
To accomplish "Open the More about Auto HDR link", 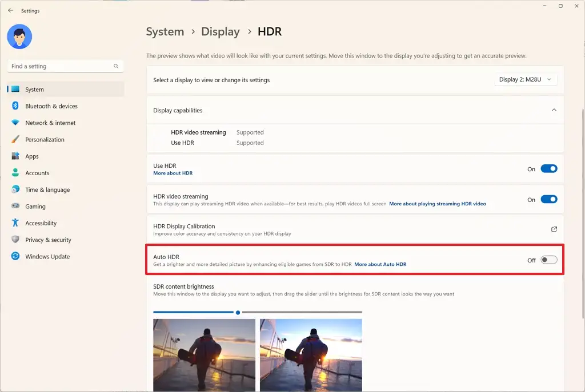I will point(380,264).
